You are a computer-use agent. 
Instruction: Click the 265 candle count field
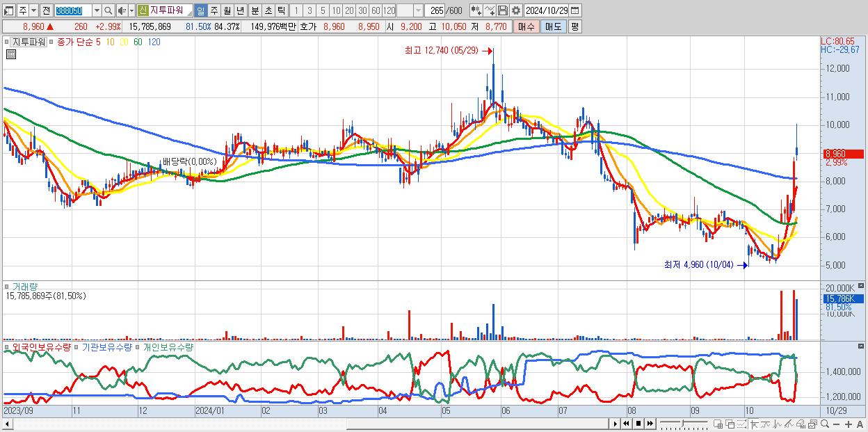(x=436, y=10)
